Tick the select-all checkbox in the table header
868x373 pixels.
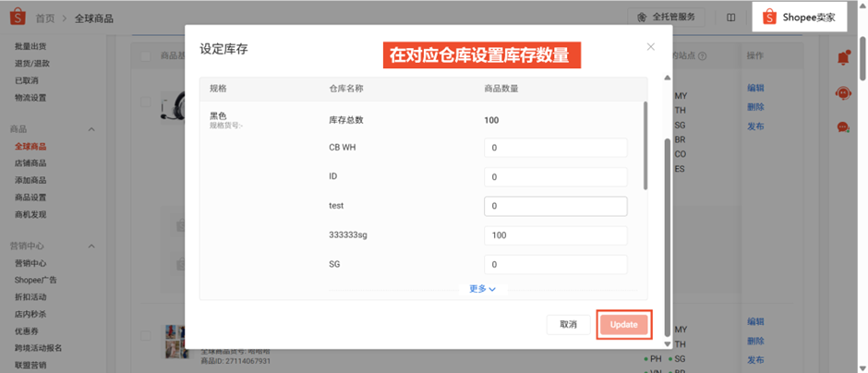(x=146, y=56)
